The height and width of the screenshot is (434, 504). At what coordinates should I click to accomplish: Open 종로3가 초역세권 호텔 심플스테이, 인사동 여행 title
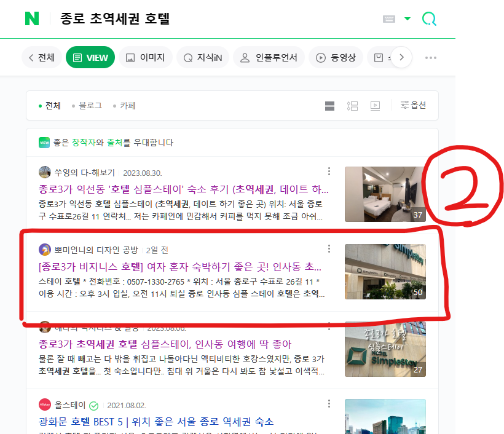point(165,344)
